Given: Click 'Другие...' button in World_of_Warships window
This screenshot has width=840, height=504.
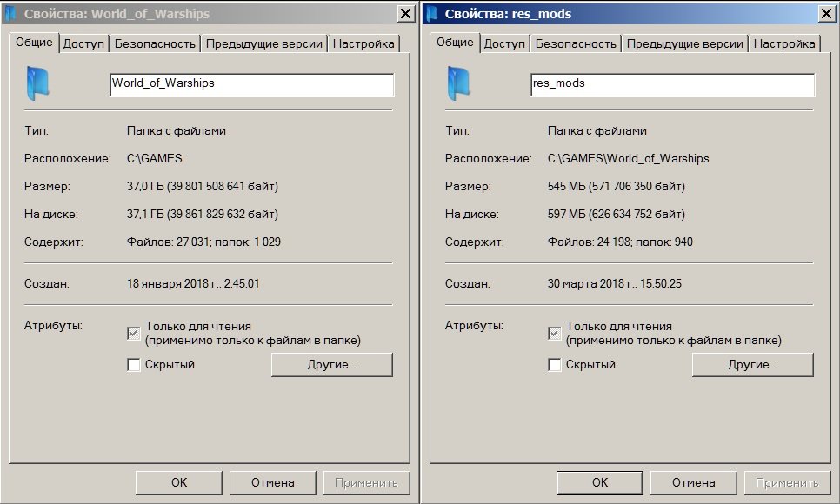Looking at the screenshot, I should tap(332, 365).
